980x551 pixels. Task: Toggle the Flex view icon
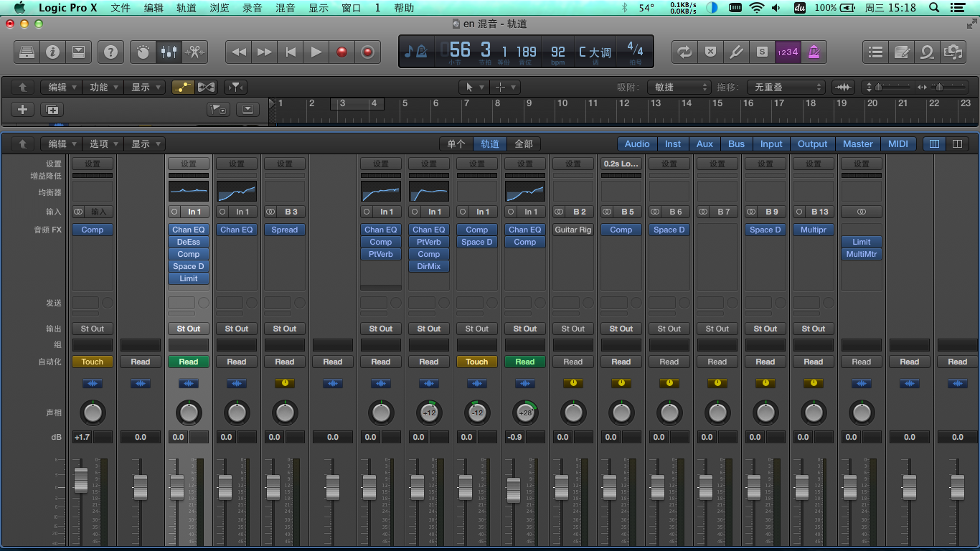click(207, 87)
